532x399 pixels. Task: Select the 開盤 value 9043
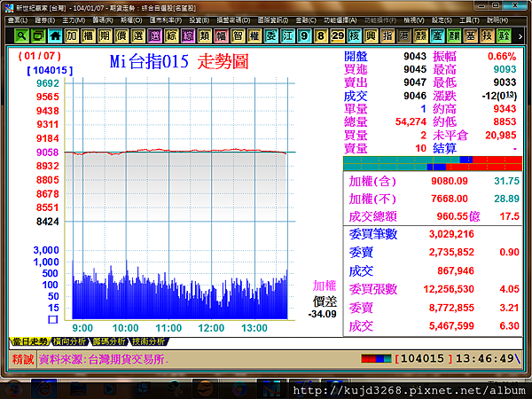click(415, 56)
